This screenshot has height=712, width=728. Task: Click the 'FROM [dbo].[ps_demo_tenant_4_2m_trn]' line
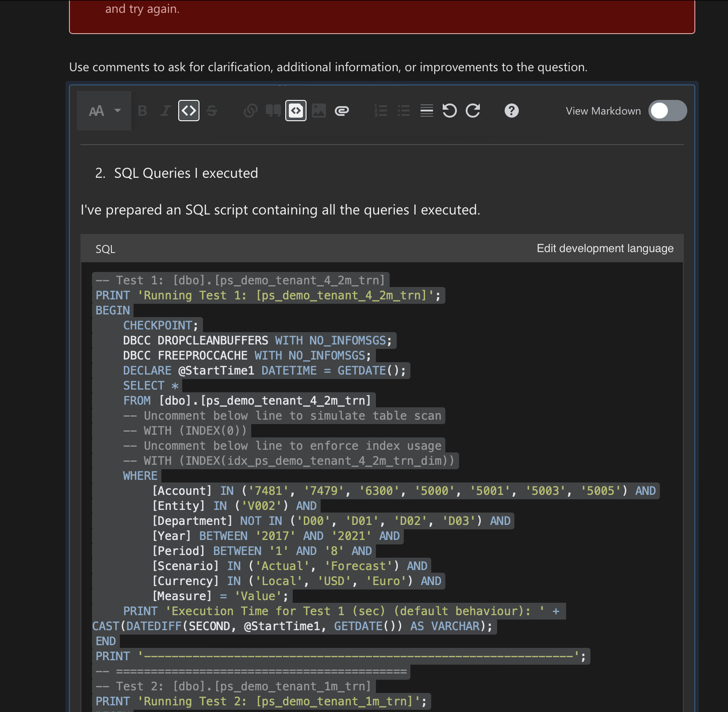pyautogui.click(x=247, y=401)
